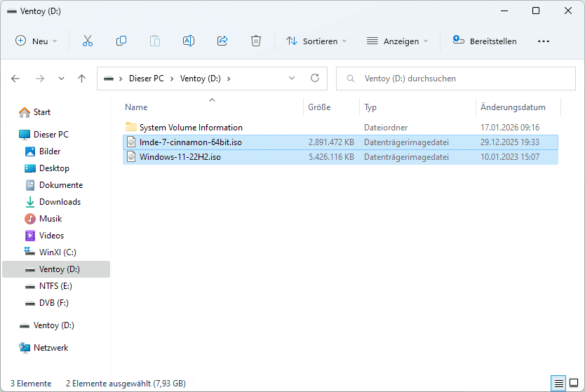The image size is (585, 392).
Task: Open Musik in navigation pane
Action: click(x=51, y=219)
